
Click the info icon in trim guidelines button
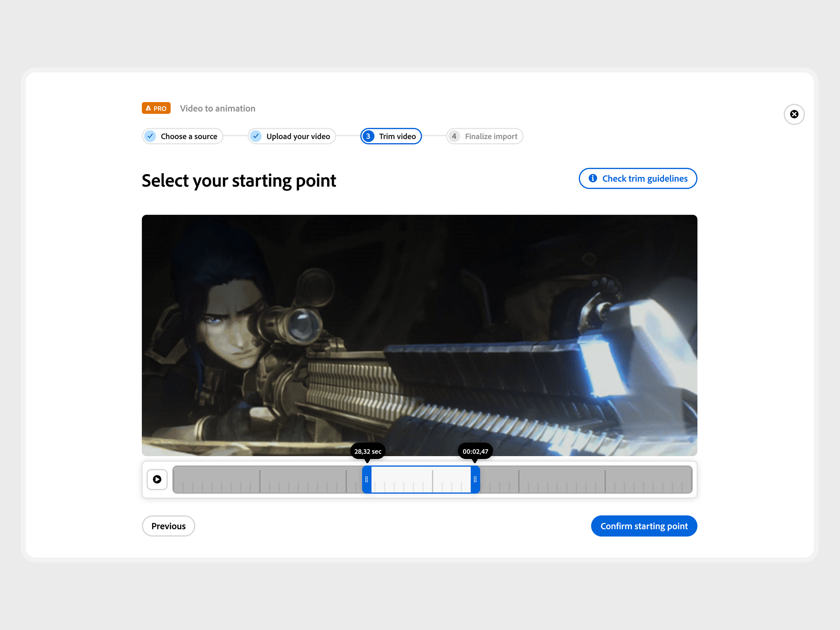[592, 178]
